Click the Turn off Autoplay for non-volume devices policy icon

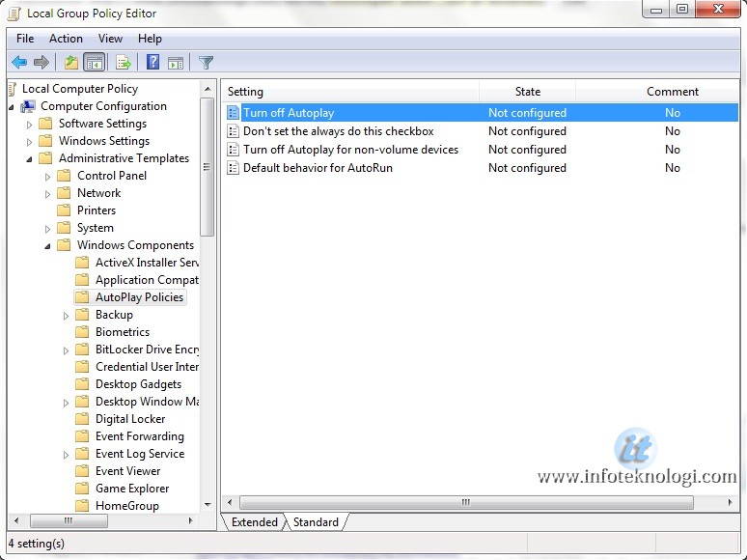tap(233, 150)
